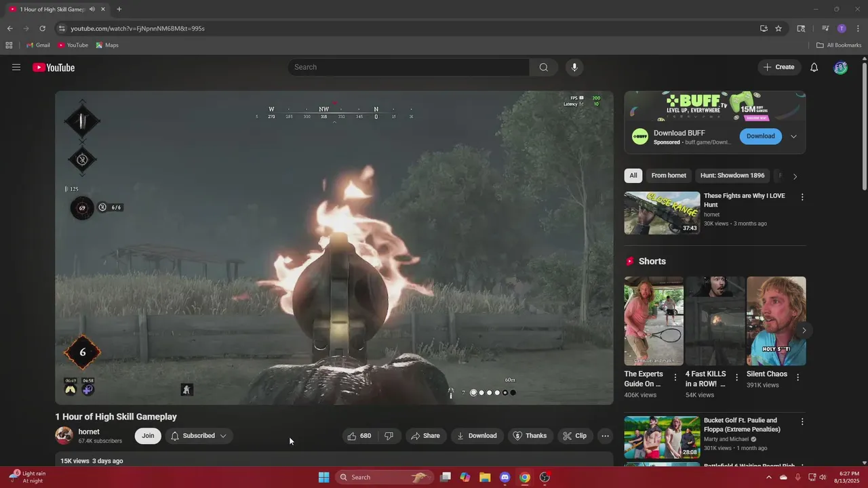The height and width of the screenshot is (488, 868).
Task: Open the hornet channel name link
Action: (89, 432)
